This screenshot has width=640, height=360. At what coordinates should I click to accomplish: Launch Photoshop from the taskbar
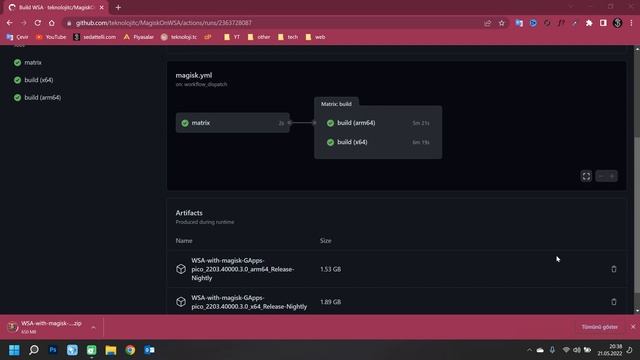pyautogui.click(x=53, y=350)
